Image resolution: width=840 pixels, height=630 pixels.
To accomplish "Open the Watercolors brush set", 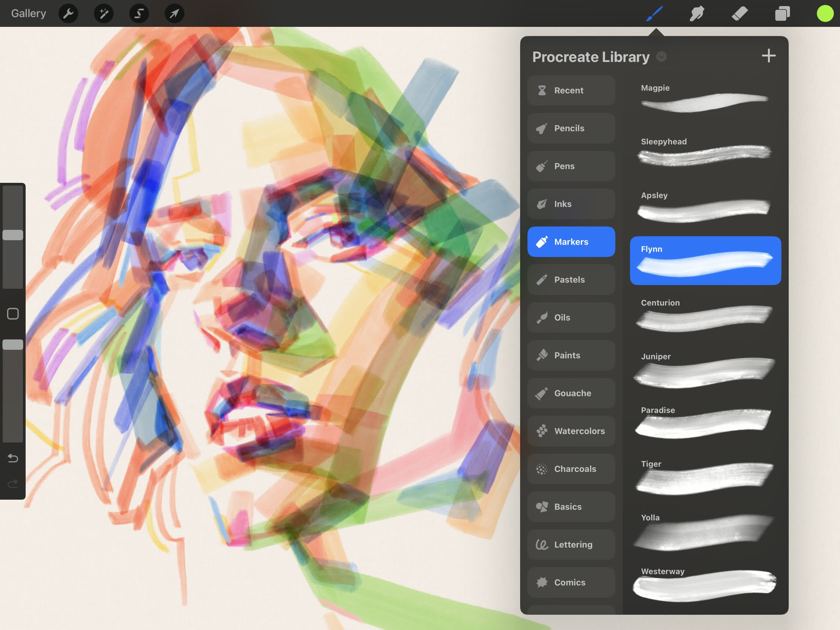I will coord(571,431).
